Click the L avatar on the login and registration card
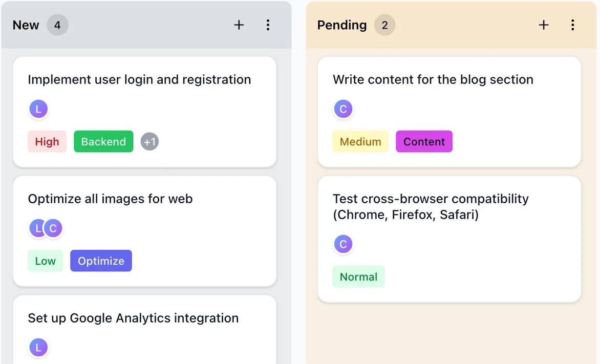The height and width of the screenshot is (364, 600). [38, 109]
